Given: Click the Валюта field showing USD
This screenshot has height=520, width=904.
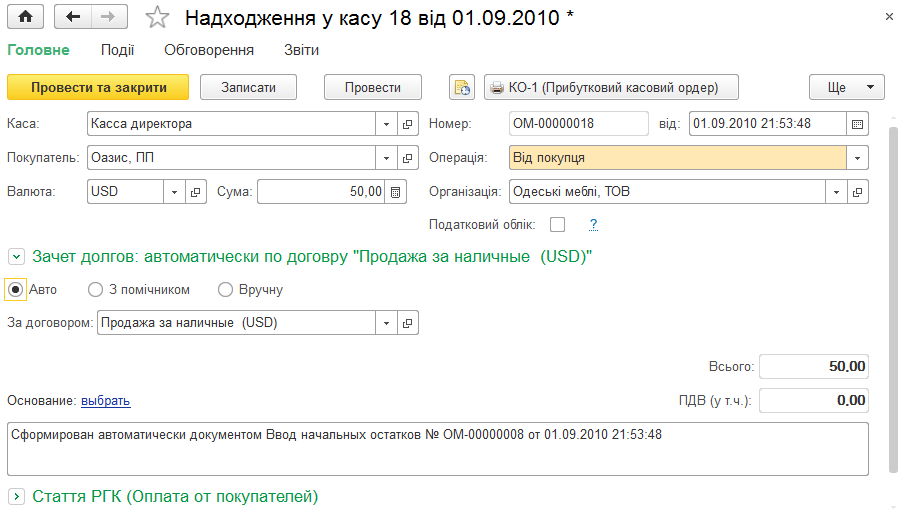Looking at the screenshot, I should tap(125, 192).
